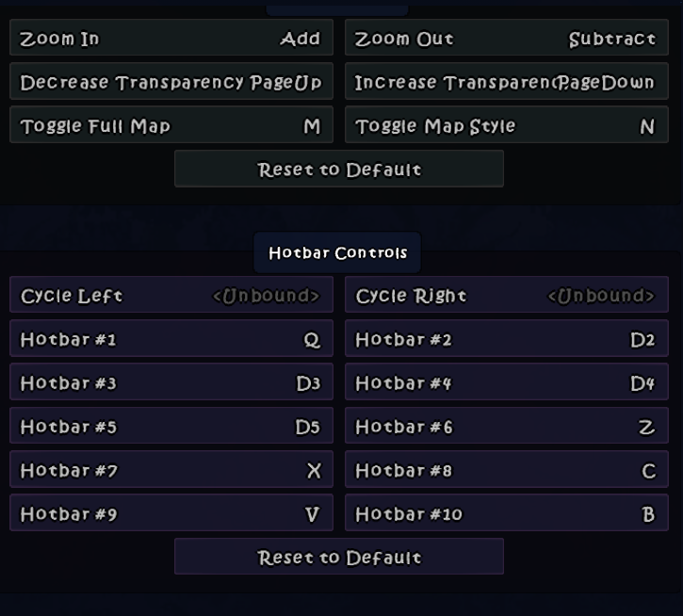
Task: Rebind Hotbar #1 from Q
Action: [171, 339]
